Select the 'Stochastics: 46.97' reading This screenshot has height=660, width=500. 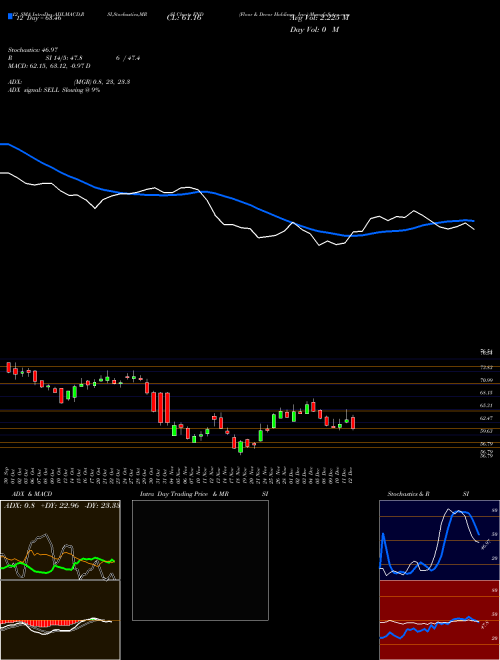pos(31,50)
